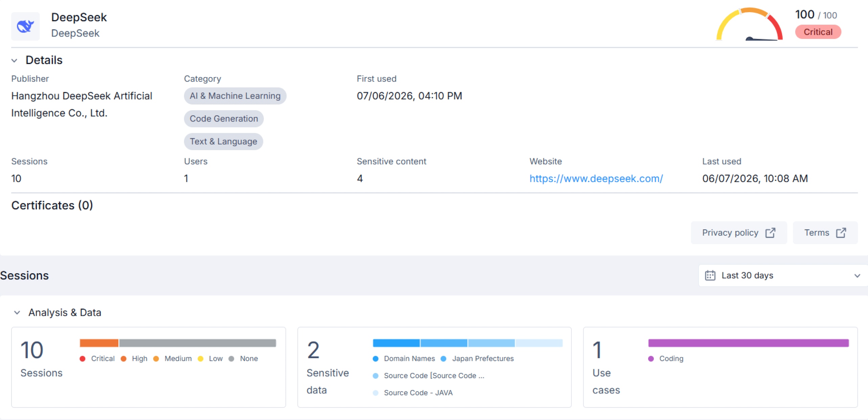Click the None legend dot
Image resolution: width=868 pixels, height=420 pixels.
click(231, 358)
